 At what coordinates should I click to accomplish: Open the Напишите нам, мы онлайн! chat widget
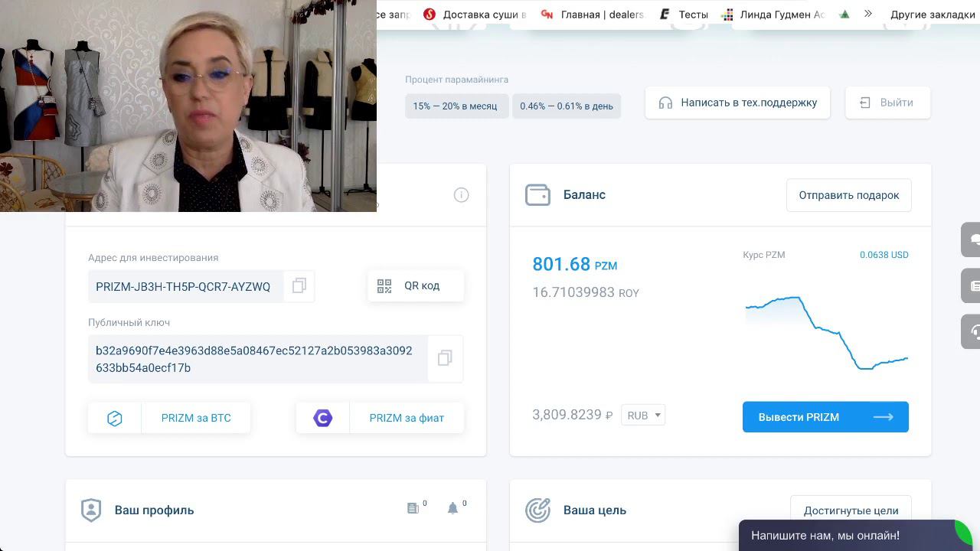tap(855, 535)
